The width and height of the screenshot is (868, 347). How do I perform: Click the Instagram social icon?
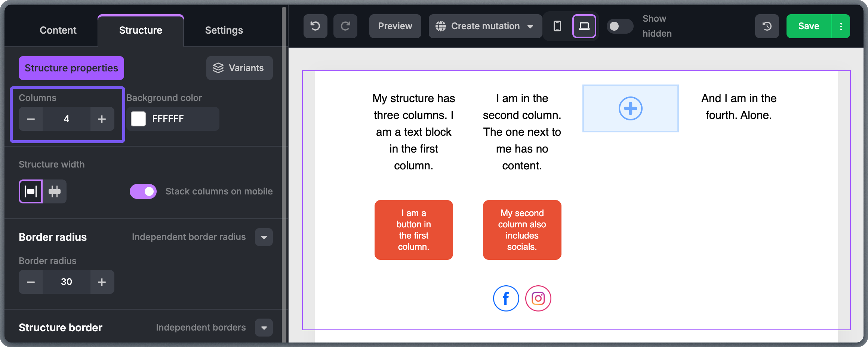point(538,298)
